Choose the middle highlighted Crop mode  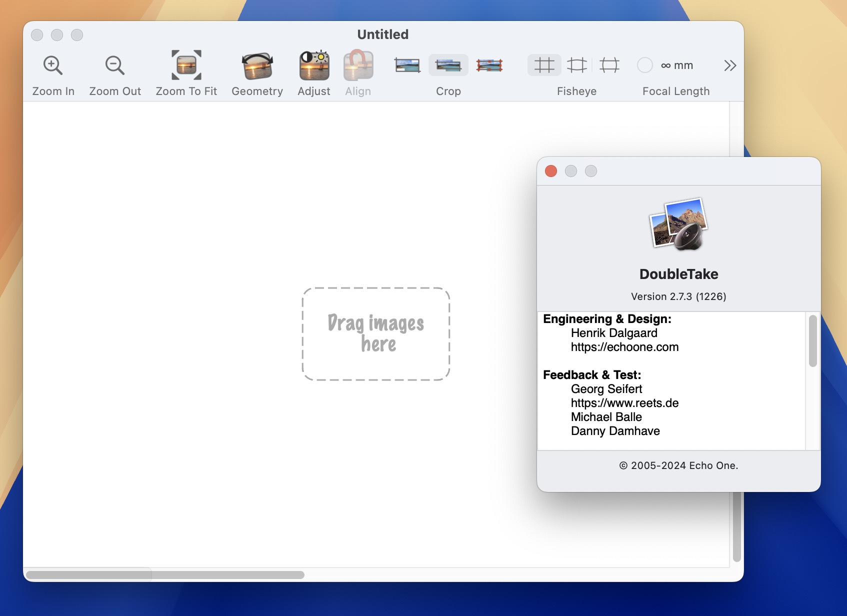[448, 65]
